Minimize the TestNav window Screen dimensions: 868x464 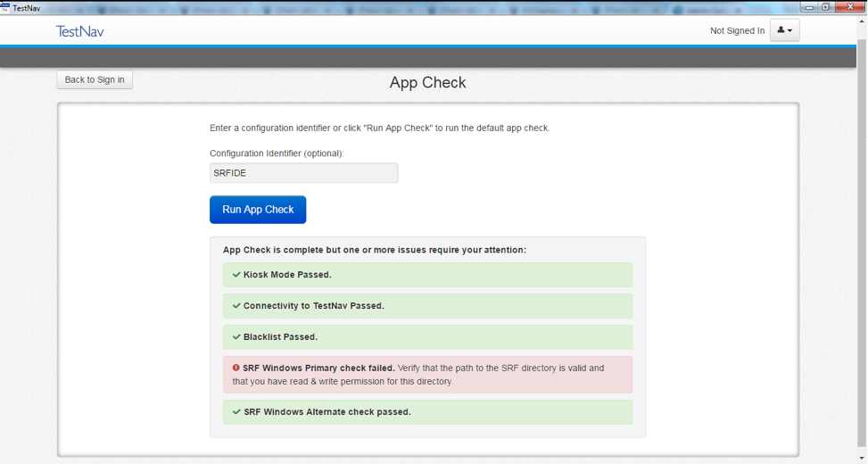809,7
